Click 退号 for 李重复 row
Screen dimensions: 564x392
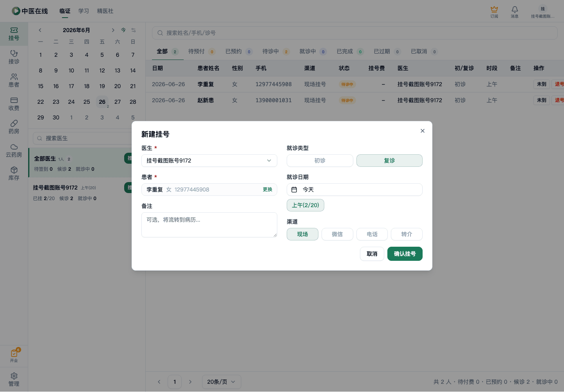pyautogui.click(x=559, y=84)
